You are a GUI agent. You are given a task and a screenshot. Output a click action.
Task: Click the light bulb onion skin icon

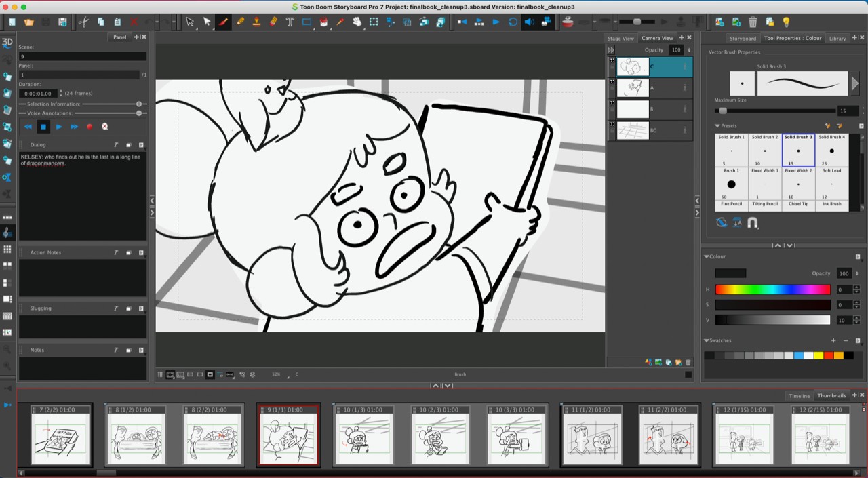[786, 22]
